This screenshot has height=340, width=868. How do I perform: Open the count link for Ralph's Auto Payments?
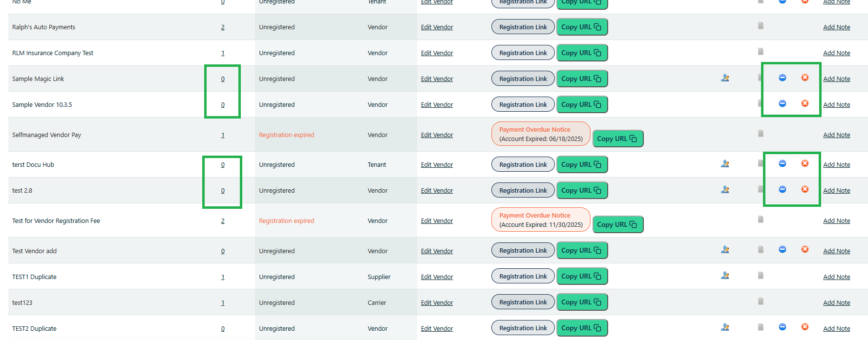(x=223, y=27)
